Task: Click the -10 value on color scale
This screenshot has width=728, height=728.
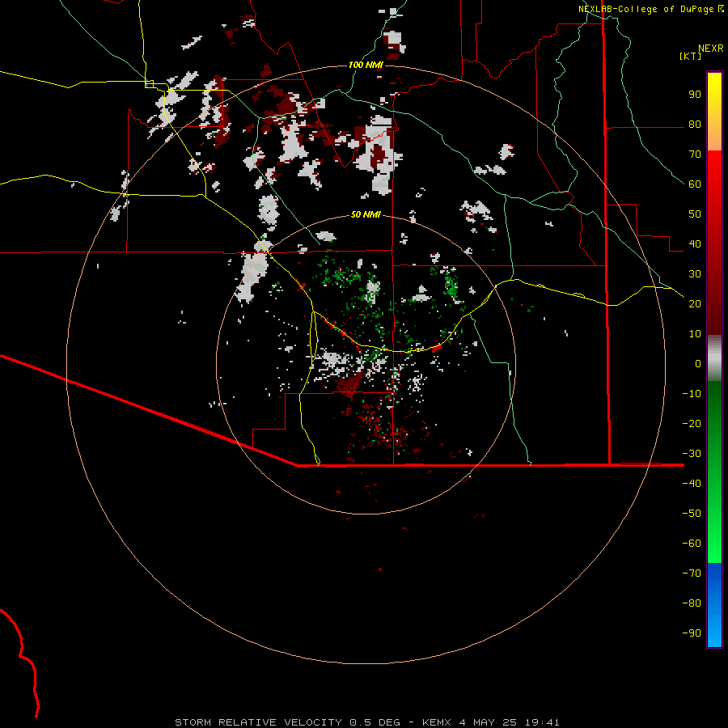Action: (692, 394)
